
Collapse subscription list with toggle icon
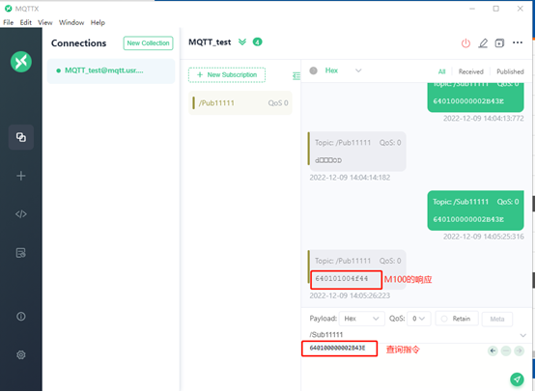coord(296,76)
